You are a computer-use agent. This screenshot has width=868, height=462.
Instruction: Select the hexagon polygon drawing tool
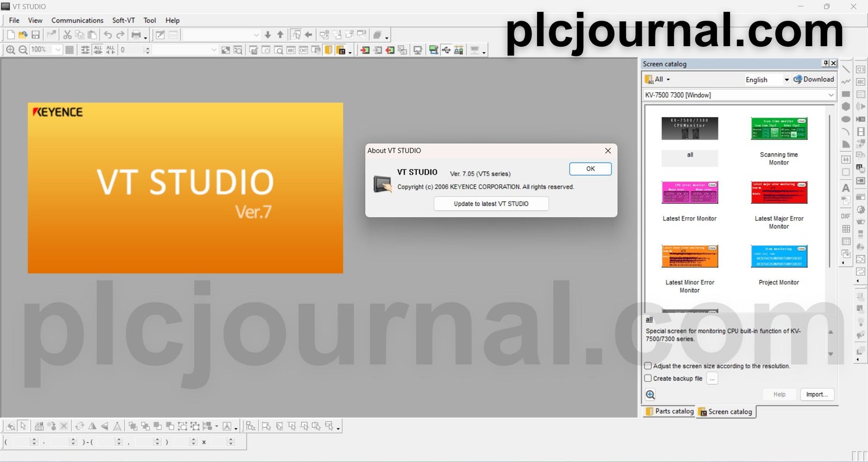pos(846,106)
